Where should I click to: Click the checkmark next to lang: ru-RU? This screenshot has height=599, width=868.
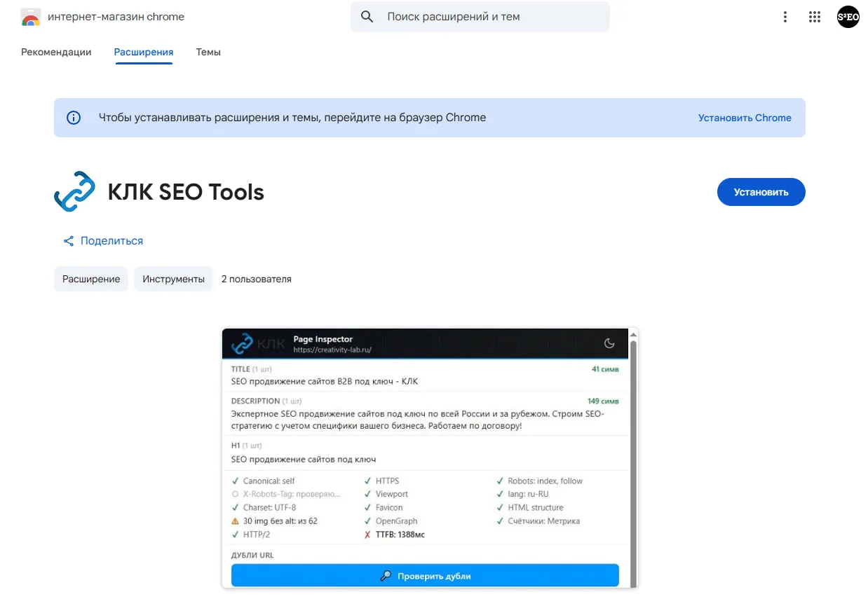tap(501, 495)
